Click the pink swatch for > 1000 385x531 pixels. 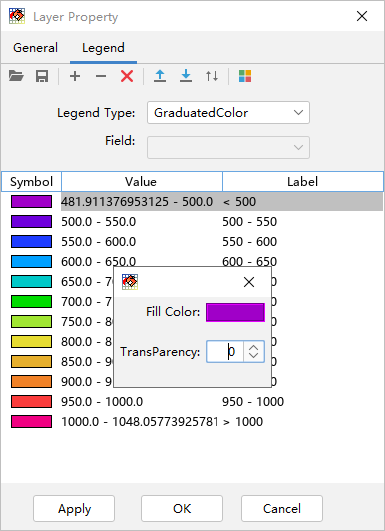[x=31, y=421]
